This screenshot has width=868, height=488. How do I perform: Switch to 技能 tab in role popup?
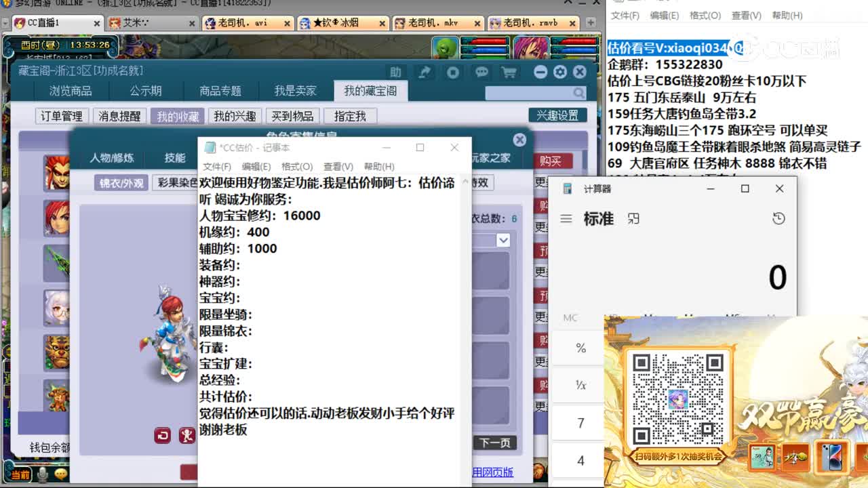point(175,158)
